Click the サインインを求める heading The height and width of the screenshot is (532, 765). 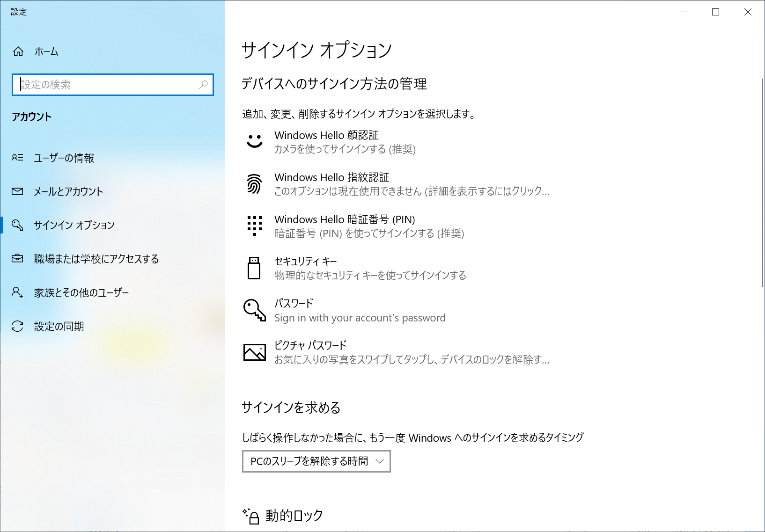pos(291,408)
